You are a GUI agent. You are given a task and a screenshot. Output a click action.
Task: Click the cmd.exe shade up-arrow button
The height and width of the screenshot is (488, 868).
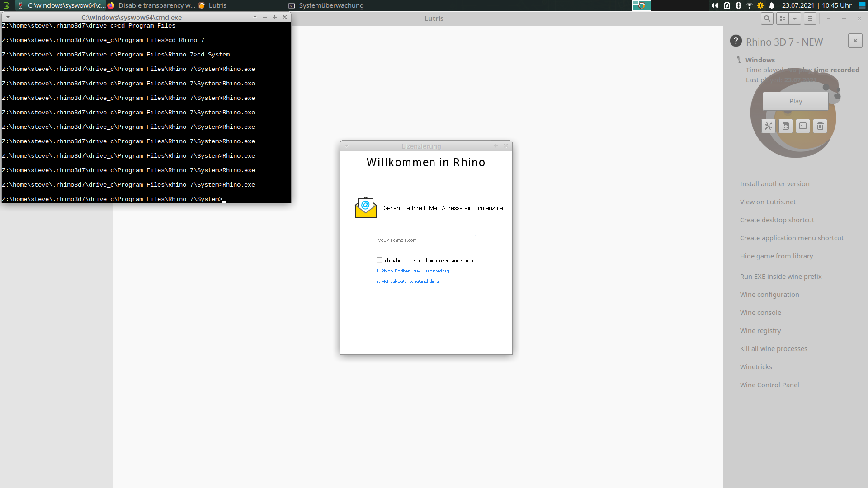pyautogui.click(x=255, y=17)
